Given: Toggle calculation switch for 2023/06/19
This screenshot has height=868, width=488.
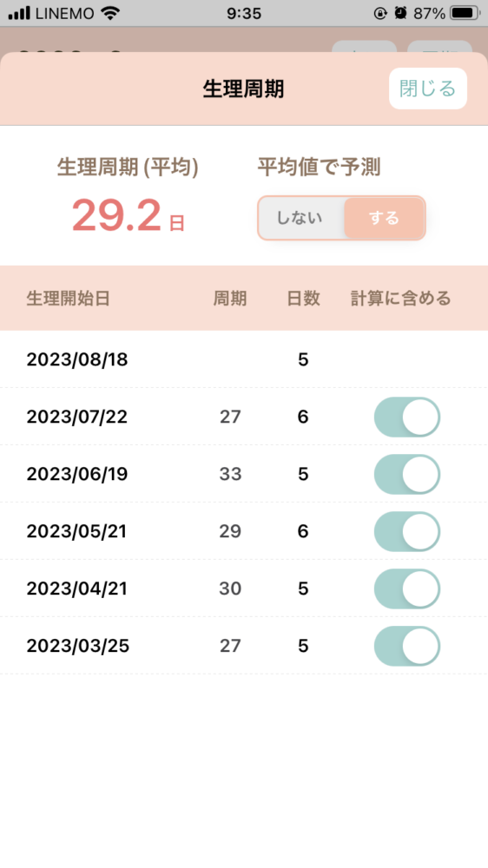Looking at the screenshot, I should click(407, 475).
